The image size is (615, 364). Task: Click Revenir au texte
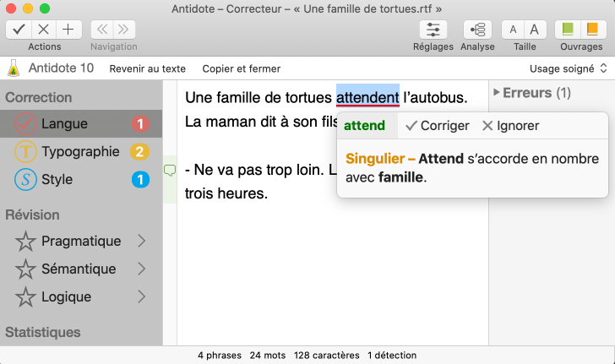click(x=147, y=68)
